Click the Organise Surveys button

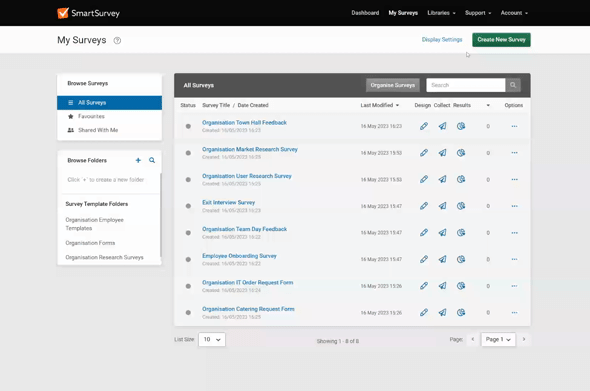click(x=392, y=85)
